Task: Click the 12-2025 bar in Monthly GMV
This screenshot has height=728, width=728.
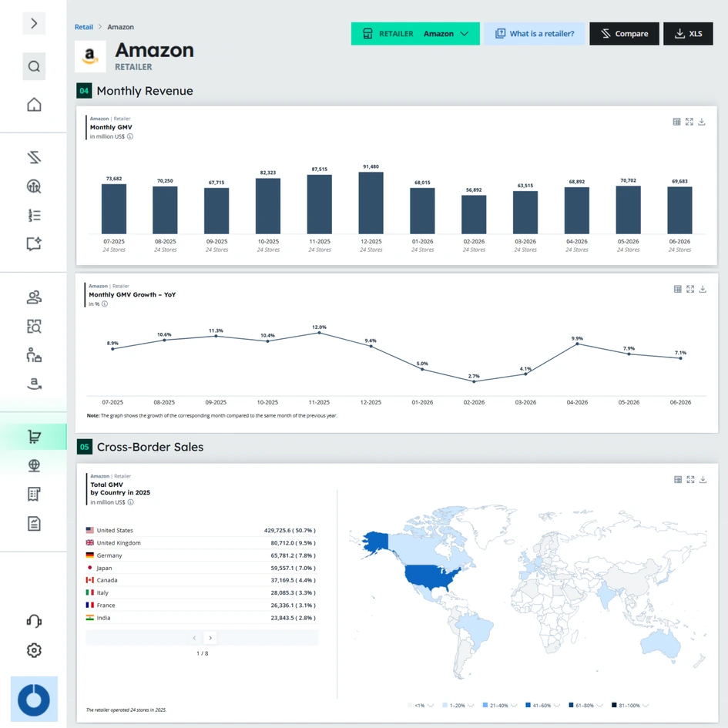Action: pyautogui.click(x=371, y=203)
